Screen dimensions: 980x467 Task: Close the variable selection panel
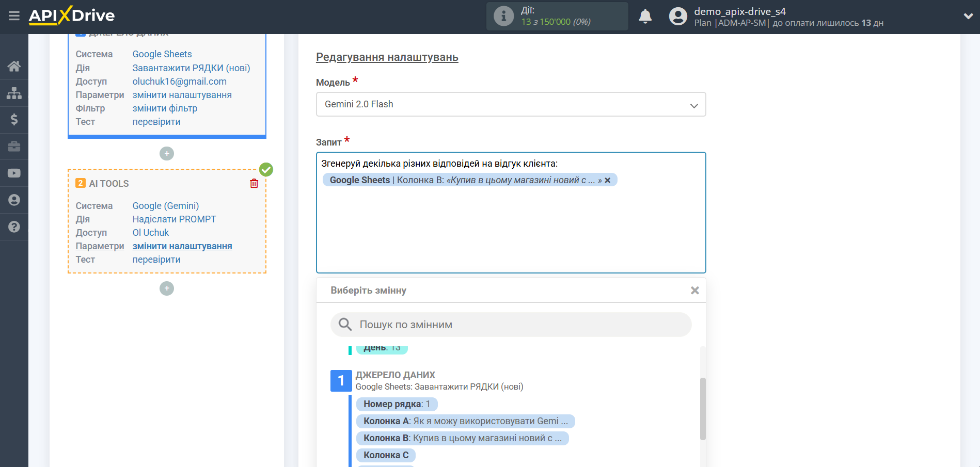694,291
